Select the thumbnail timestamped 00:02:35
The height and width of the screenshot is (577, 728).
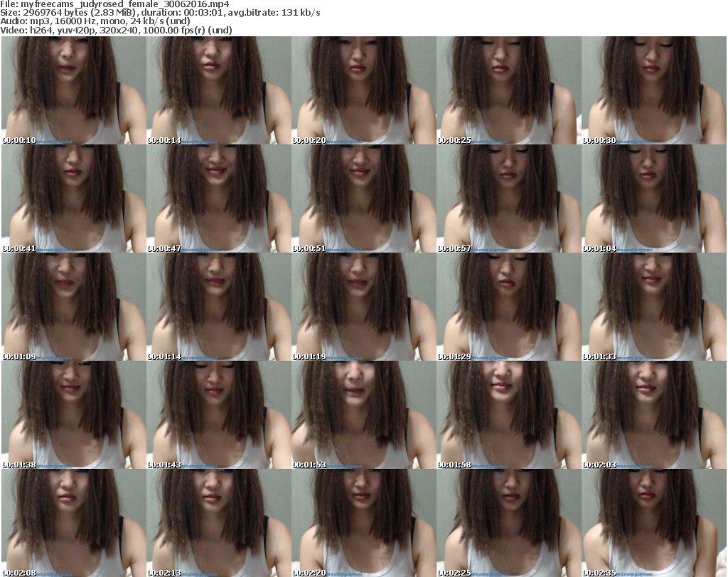point(654,523)
